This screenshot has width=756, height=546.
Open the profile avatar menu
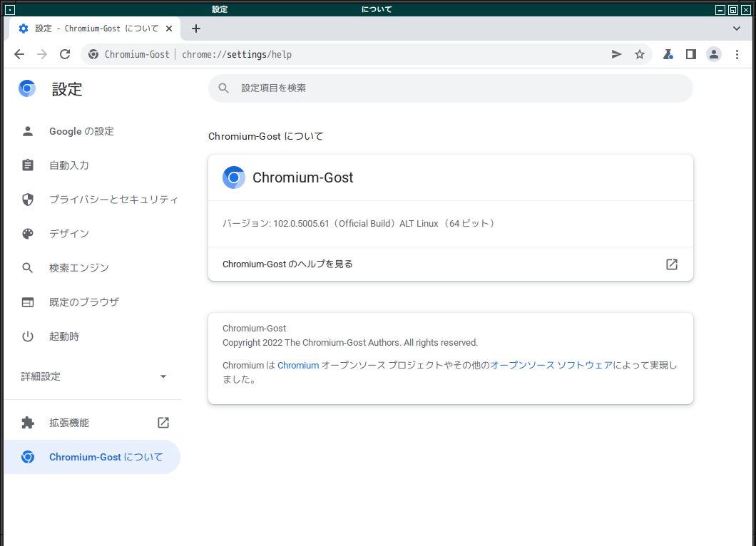click(x=714, y=54)
